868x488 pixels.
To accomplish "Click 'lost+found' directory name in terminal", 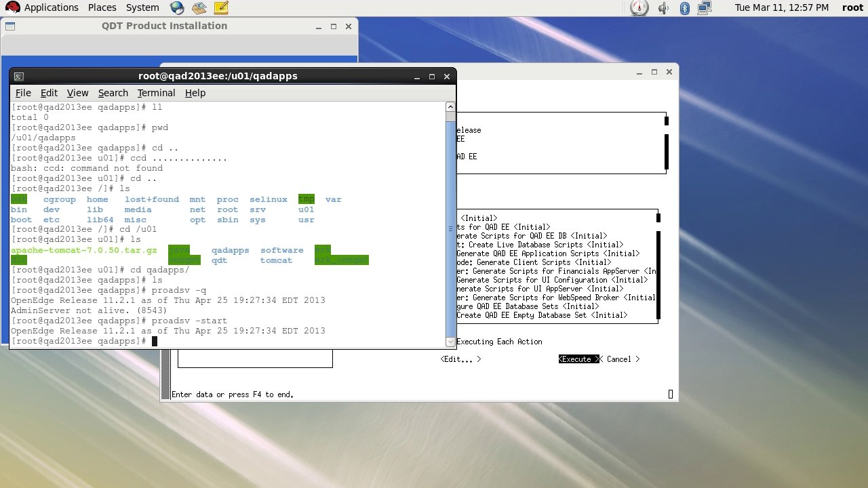I will click(152, 199).
